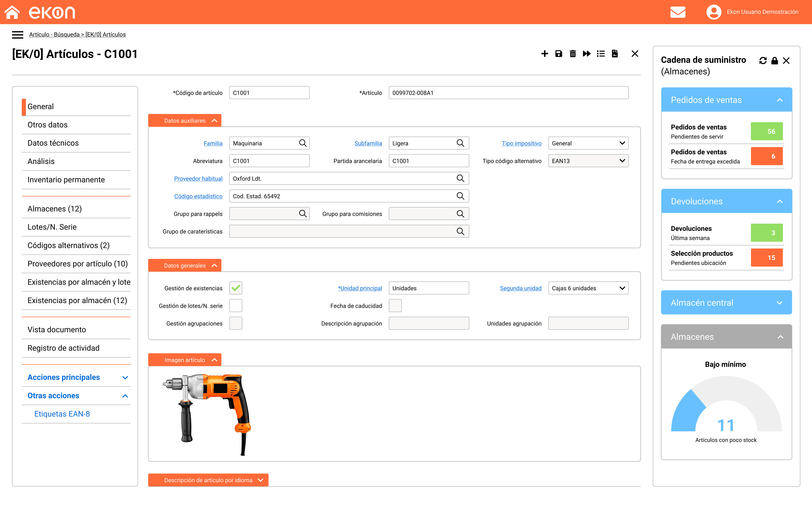Click the Etiquetas EAN-8 action link
The image size is (812, 507).
coord(62,414)
